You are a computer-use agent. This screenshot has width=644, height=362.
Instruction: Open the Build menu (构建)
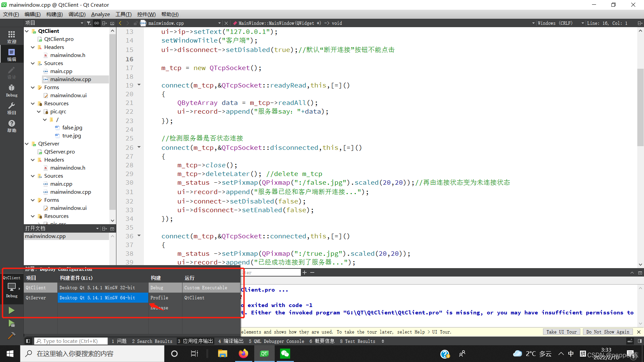tap(54, 14)
